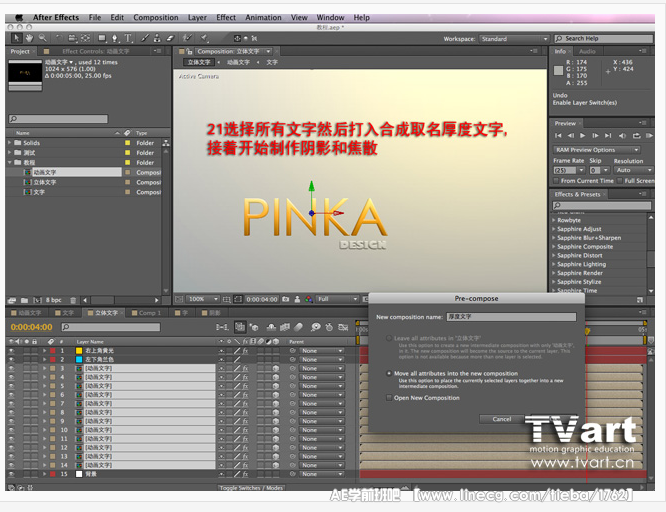Select Move all attributes radio button

tap(389, 373)
